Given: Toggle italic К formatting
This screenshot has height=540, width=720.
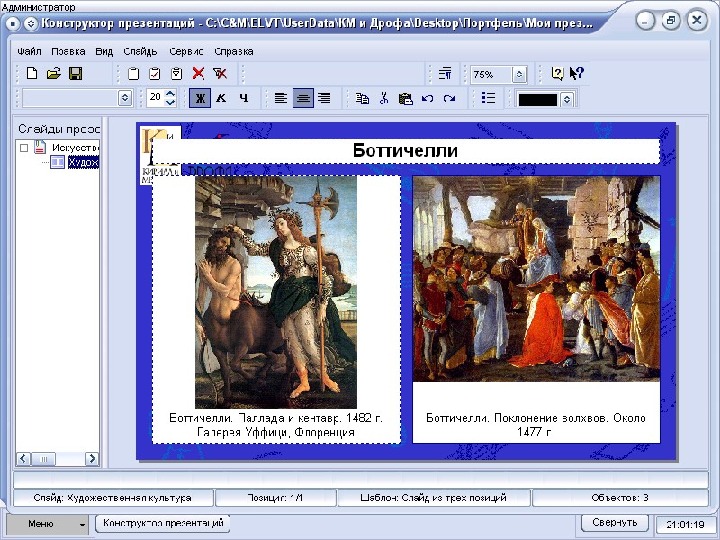Looking at the screenshot, I should 221,98.
